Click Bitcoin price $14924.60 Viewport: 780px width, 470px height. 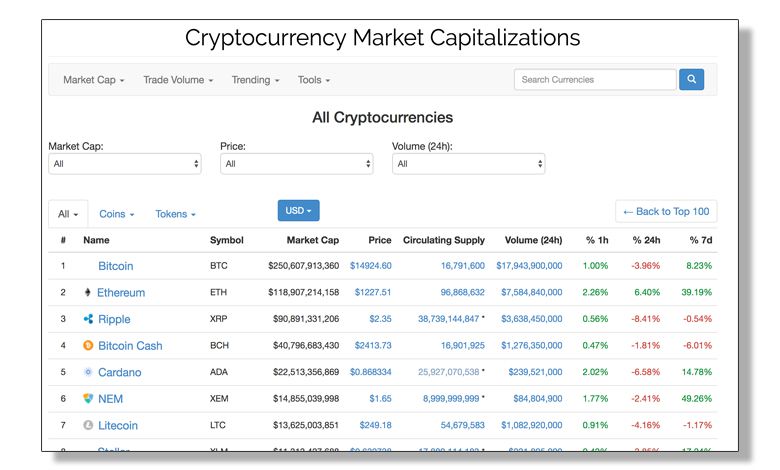tap(371, 266)
